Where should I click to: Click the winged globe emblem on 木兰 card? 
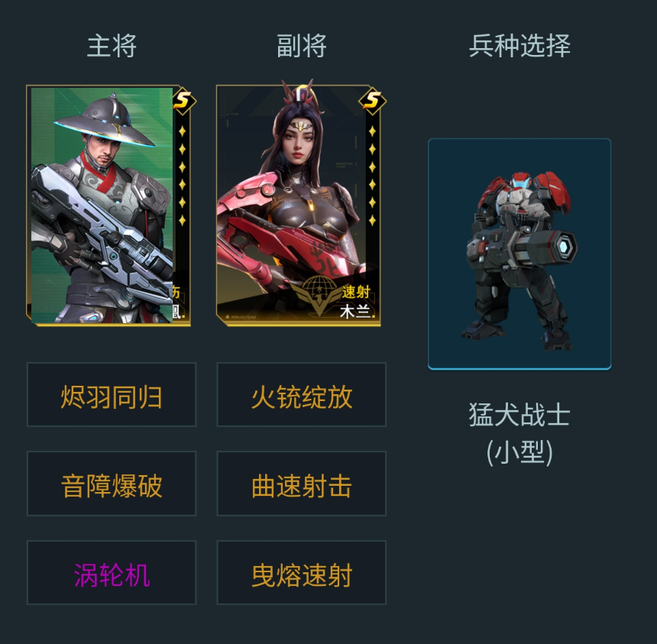click(319, 295)
